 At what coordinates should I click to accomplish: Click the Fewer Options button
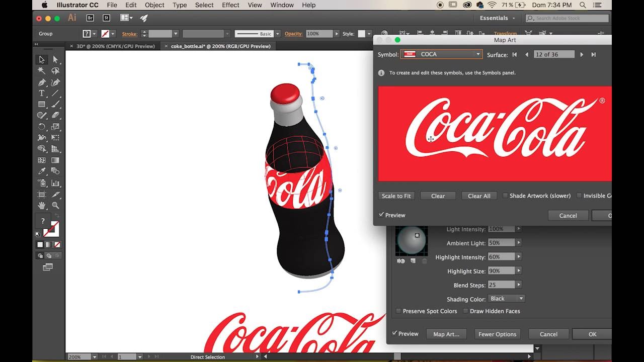click(x=497, y=334)
